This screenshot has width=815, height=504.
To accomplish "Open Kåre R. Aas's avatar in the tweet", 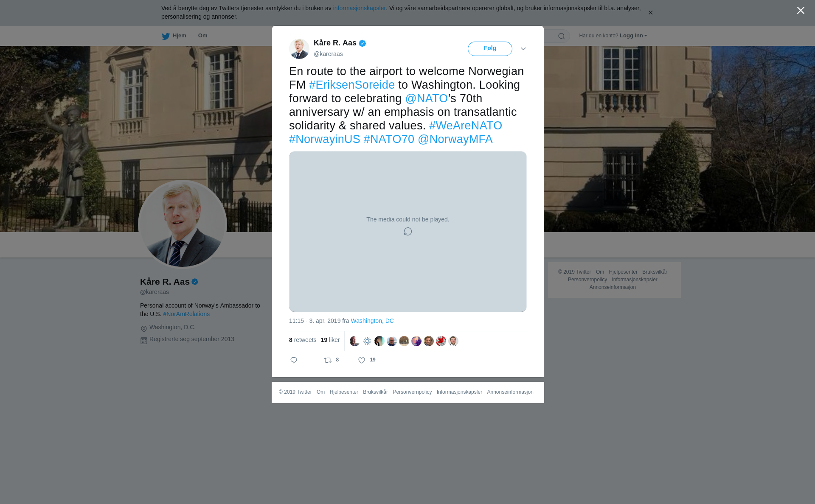I will pos(299,49).
